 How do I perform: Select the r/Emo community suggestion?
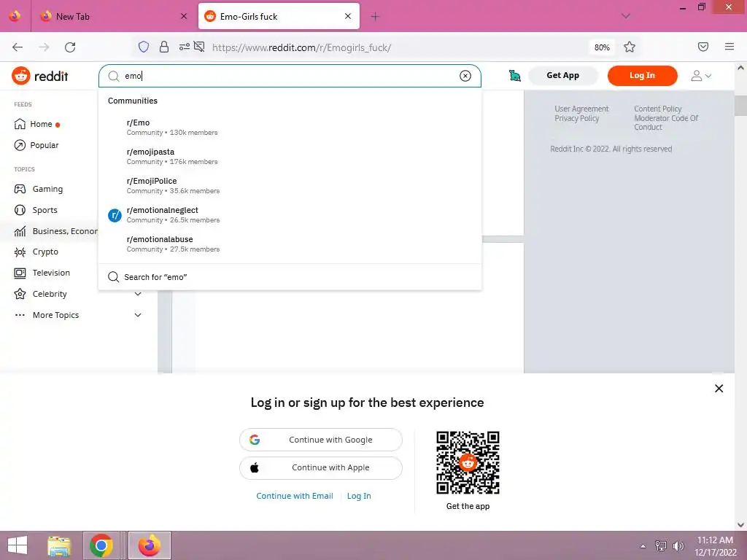290,127
